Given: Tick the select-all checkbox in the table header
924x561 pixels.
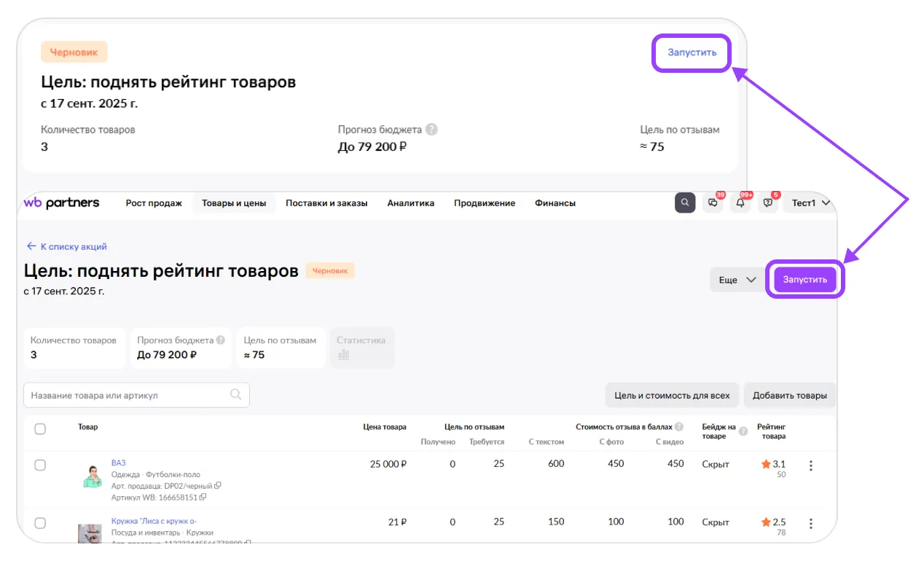Looking at the screenshot, I should pyautogui.click(x=40, y=429).
